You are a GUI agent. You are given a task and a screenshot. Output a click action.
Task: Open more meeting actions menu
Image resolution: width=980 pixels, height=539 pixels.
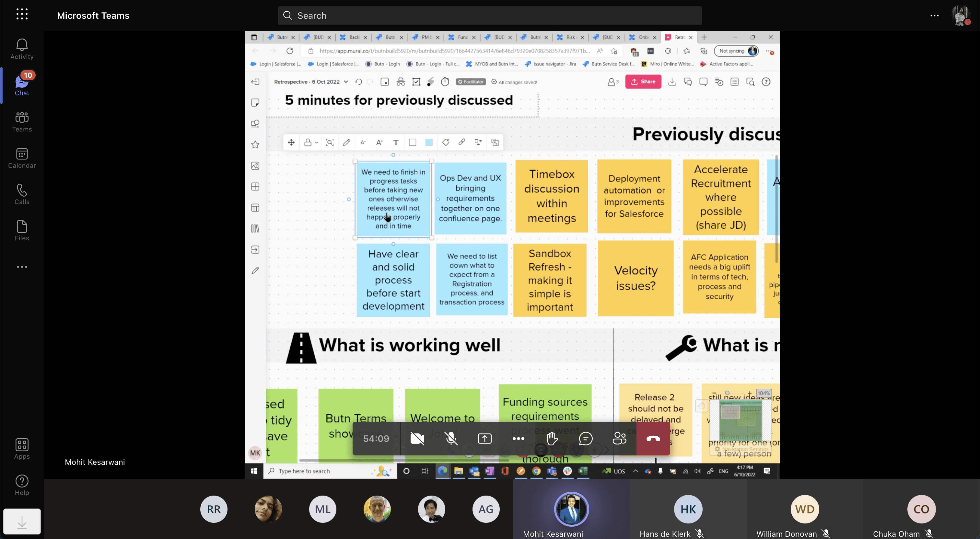tap(518, 439)
